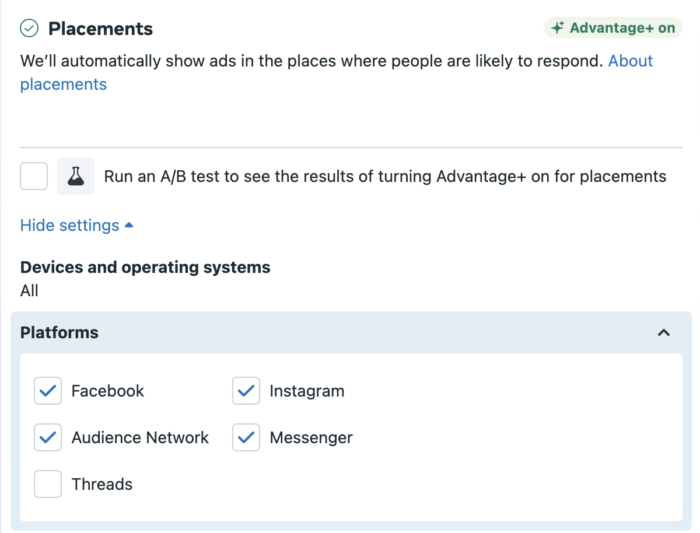Click the 'Run an A/B test' description text
Screen dimensions: 700x533
point(385,176)
